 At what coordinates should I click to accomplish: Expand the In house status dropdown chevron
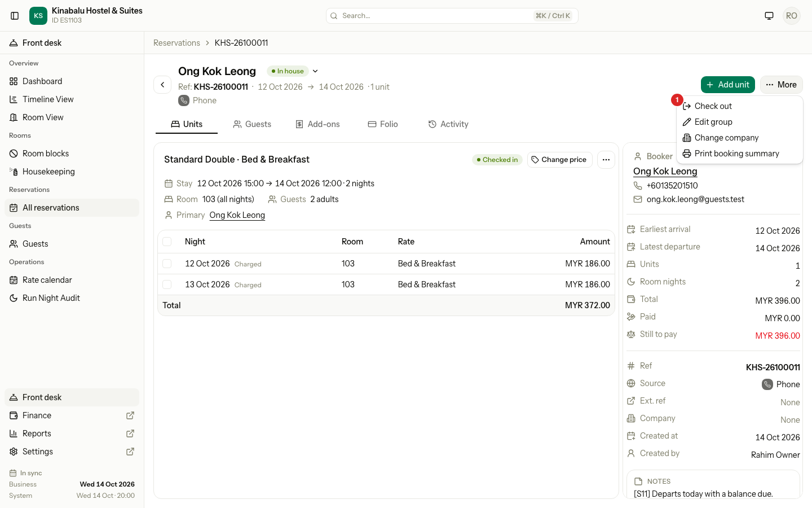tap(315, 71)
